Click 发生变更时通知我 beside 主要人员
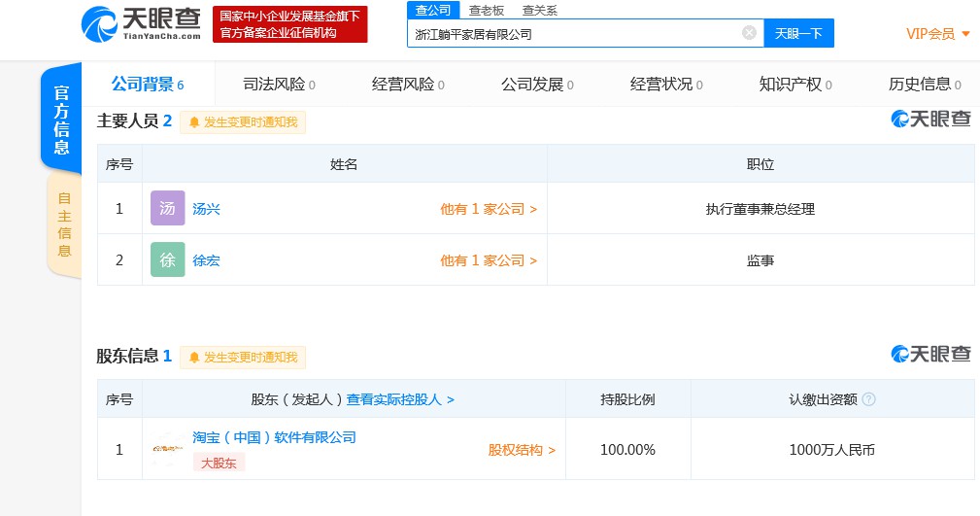This screenshot has width=980, height=516. 243,122
